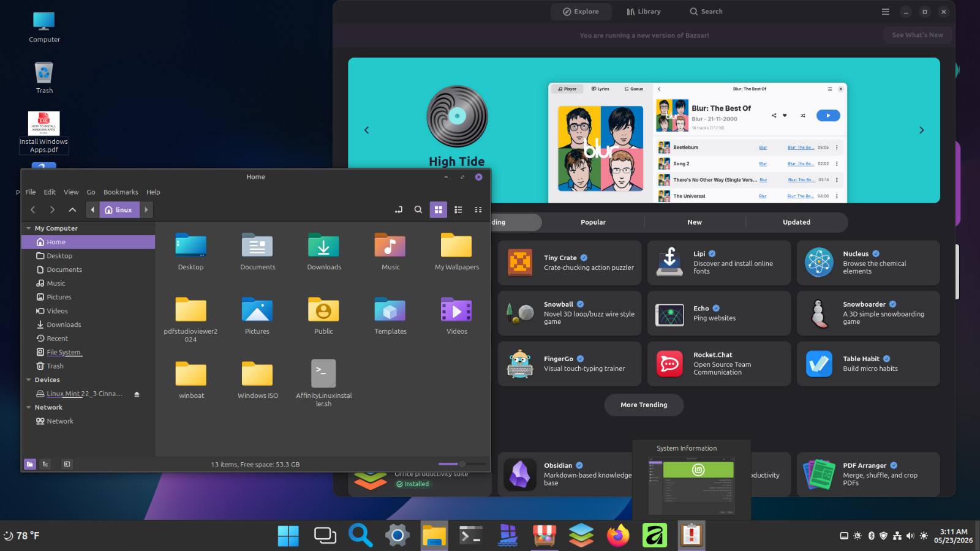Screen dimensions: 980x551
Task: Open the Help menu in file manager
Action: tap(153, 192)
